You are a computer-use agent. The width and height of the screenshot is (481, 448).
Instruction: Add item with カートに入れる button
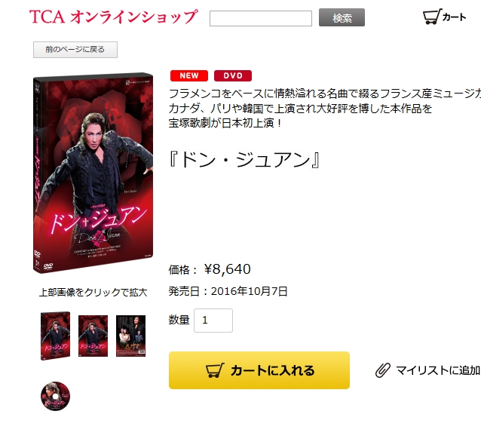[x=259, y=370]
